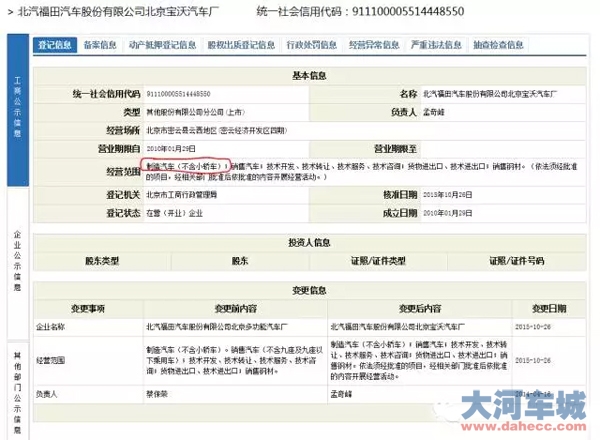The image size is (600, 440).
Task: Click the credit code value 911100005514448550 in table
Action: [178, 94]
